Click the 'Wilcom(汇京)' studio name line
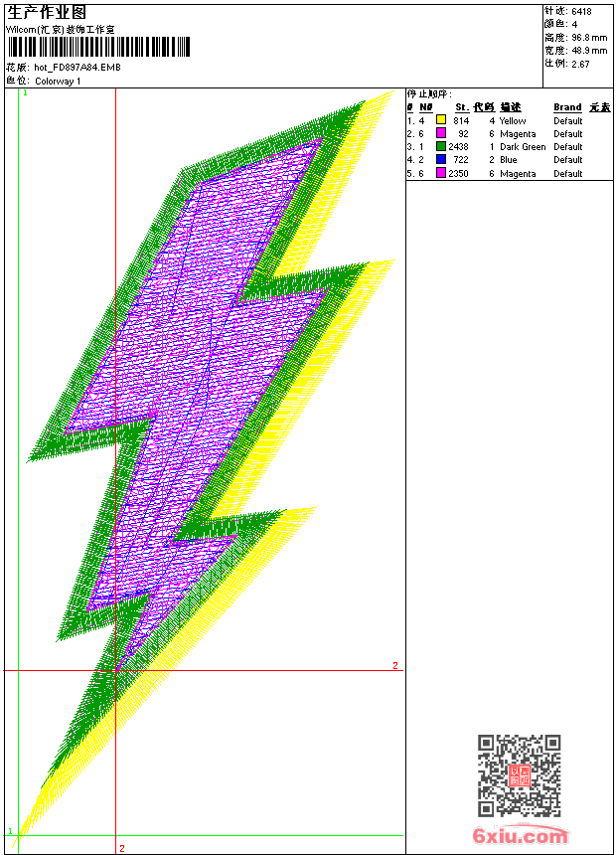The width and height of the screenshot is (616, 855). tap(61, 30)
